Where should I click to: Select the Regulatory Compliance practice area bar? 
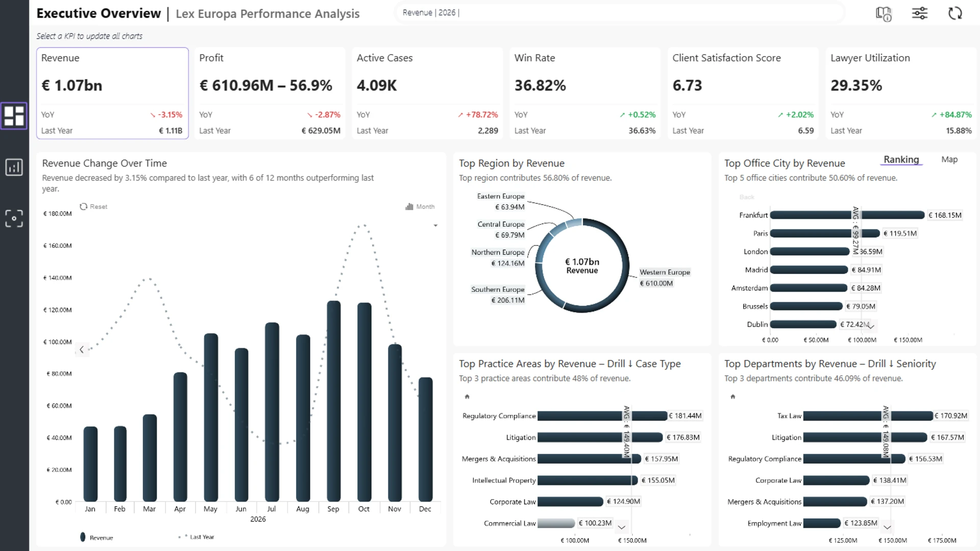pyautogui.click(x=602, y=416)
